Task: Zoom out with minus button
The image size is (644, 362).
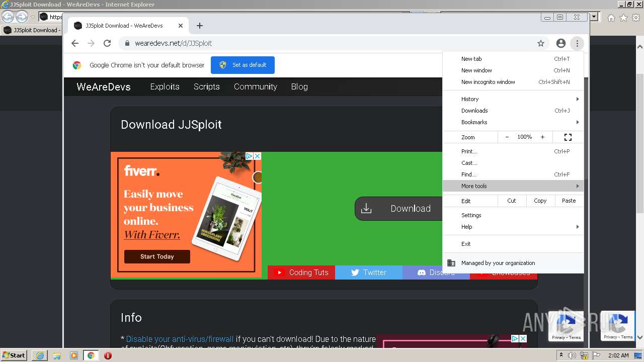Action: [x=507, y=137]
